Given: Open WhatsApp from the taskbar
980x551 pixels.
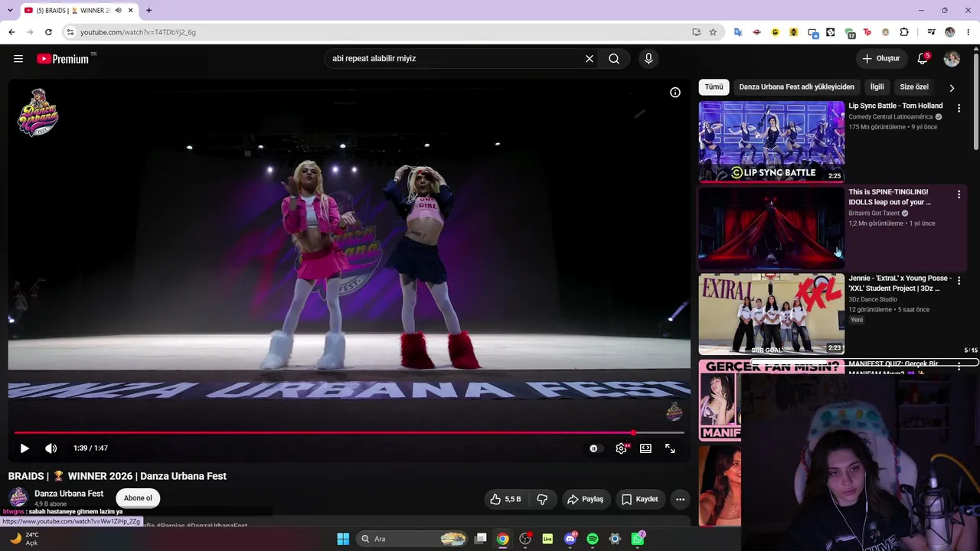Looking at the screenshot, I should pyautogui.click(x=638, y=539).
